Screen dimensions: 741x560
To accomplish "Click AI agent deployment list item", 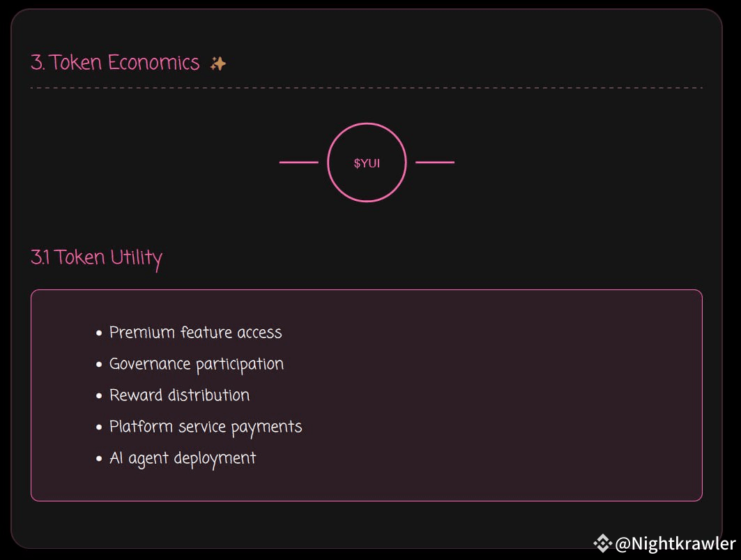I will [x=183, y=458].
